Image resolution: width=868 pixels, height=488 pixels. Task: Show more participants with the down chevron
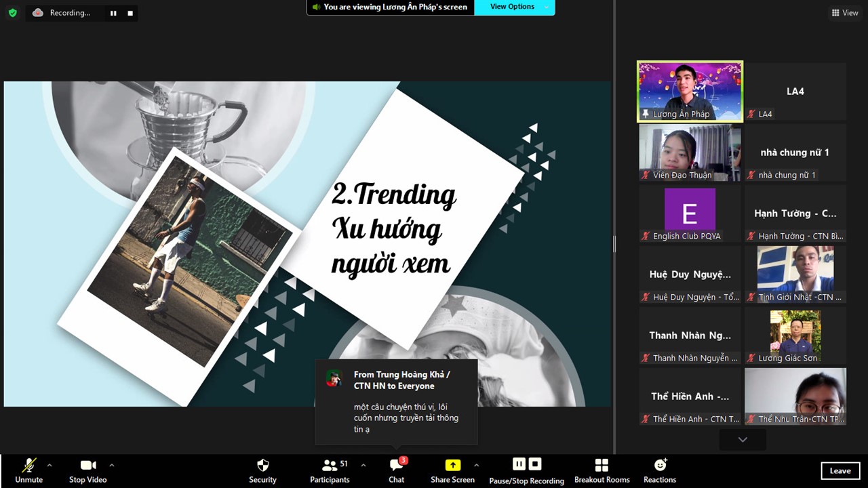pos(743,439)
